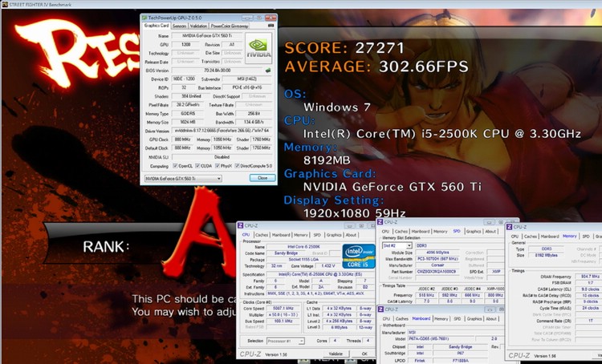Click the Validate button in CPU-Z

pyautogui.click(x=336, y=354)
